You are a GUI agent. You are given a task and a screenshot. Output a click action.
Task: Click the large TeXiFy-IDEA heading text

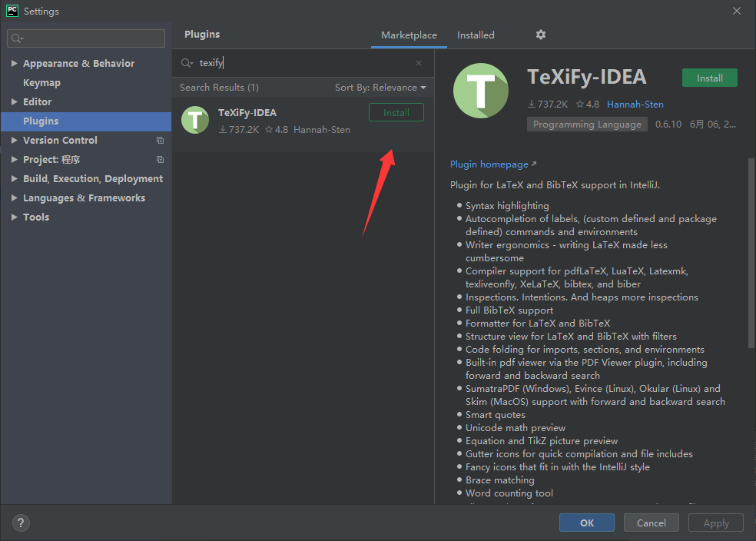pos(587,77)
